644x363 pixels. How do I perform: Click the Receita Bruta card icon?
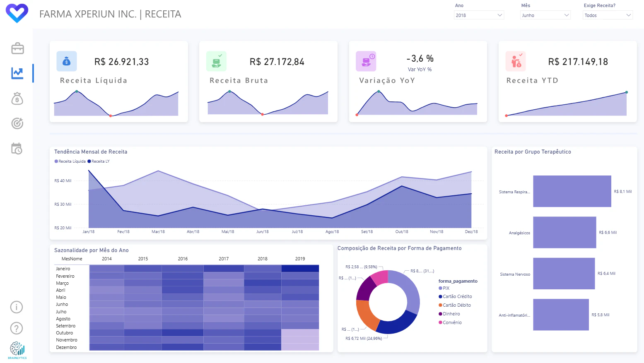pos(216,61)
